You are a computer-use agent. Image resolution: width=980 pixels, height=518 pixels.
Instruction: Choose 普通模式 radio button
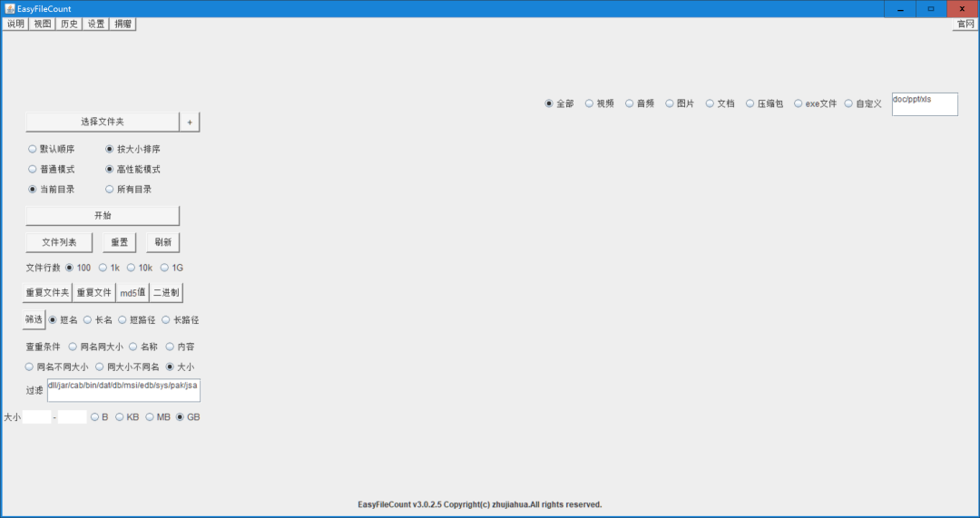coord(51,170)
